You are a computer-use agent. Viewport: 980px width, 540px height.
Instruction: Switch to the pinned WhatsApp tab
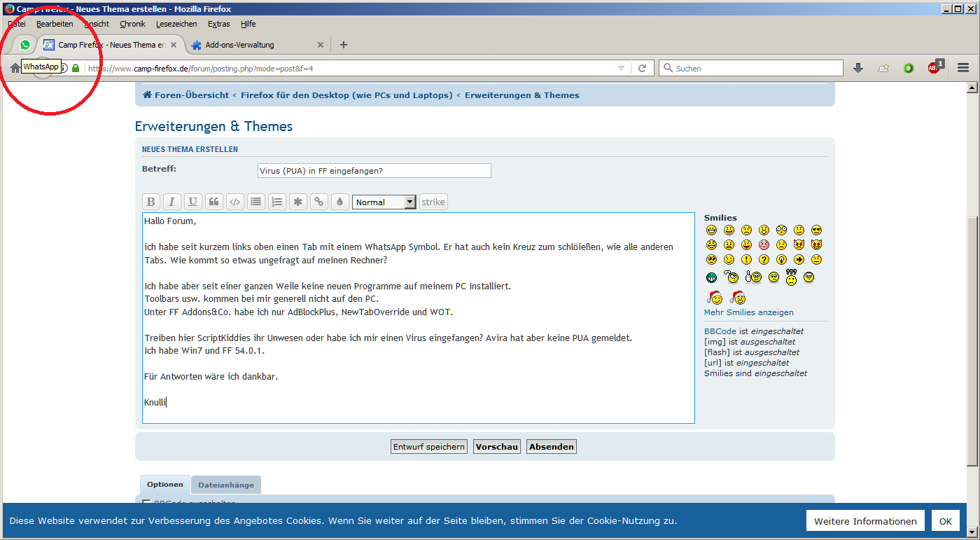(25, 45)
